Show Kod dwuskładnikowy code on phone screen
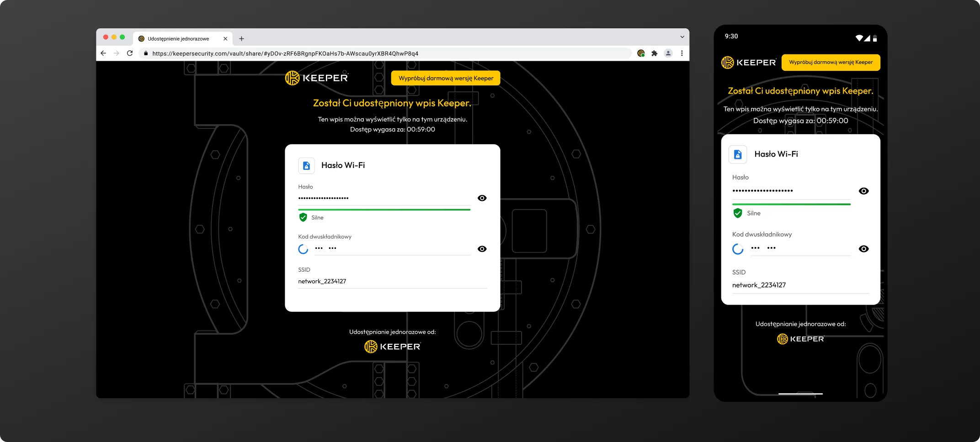The height and width of the screenshot is (442, 980). tap(863, 249)
